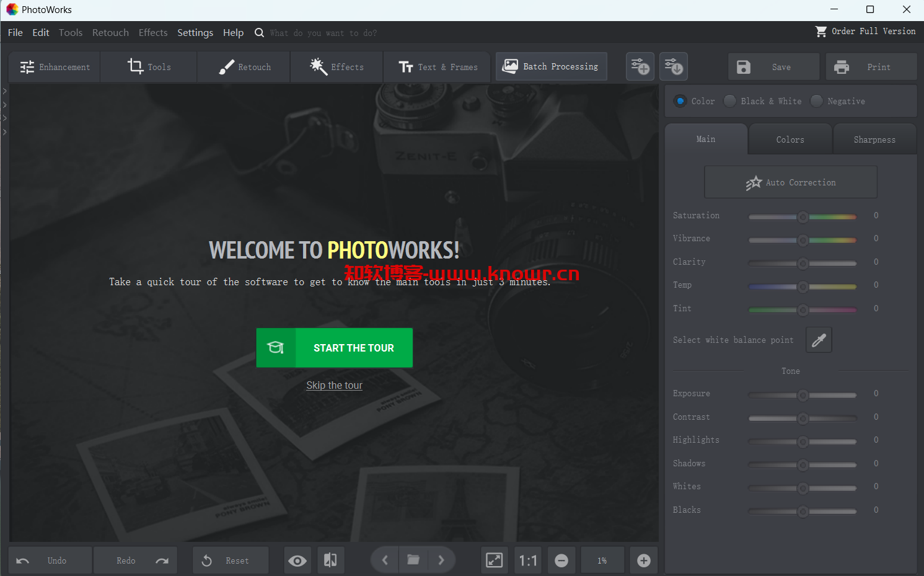Open the Settings menu
924x576 pixels.
(x=195, y=33)
